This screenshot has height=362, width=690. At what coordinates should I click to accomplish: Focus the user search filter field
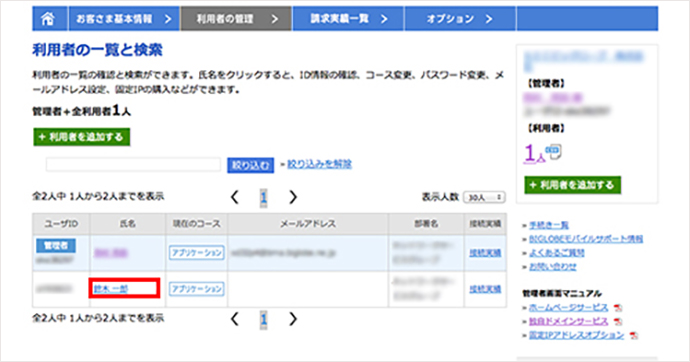click(x=133, y=165)
